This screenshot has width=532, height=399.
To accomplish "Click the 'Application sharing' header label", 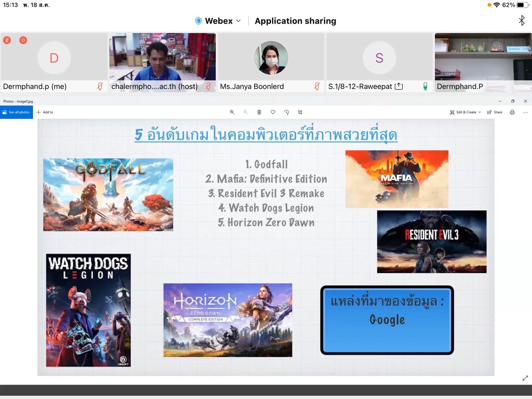I will pyautogui.click(x=295, y=21).
